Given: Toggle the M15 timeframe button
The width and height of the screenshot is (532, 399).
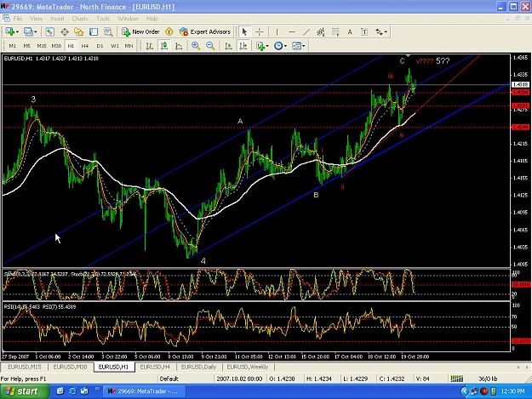Looking at the screenshot, I should pyautogui.click(x=42, y=46).
